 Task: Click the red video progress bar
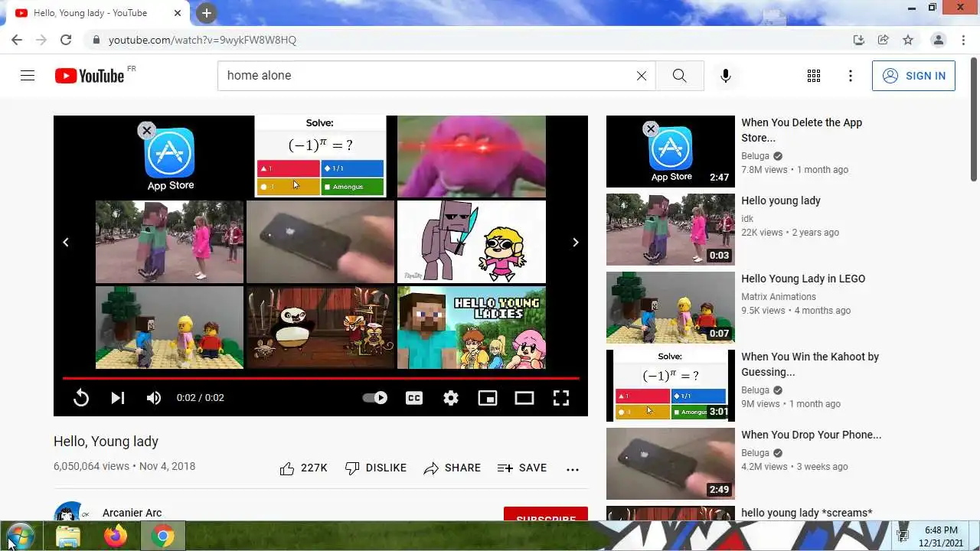[321, 378]
